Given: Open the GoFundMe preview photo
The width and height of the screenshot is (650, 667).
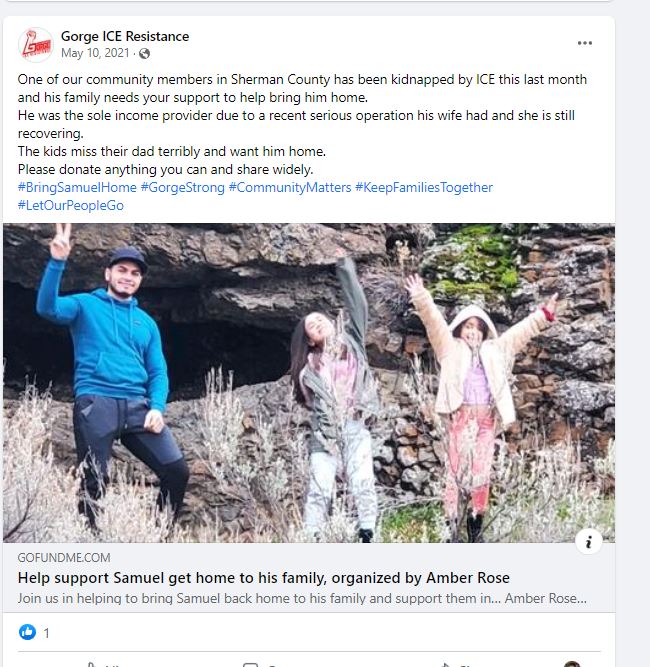Looking at the screenshot, I should coord(309,383).
